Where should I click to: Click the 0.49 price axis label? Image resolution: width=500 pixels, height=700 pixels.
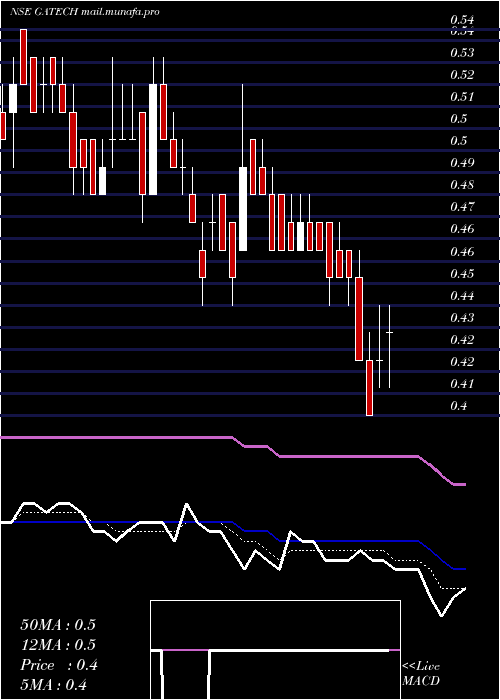462,162
